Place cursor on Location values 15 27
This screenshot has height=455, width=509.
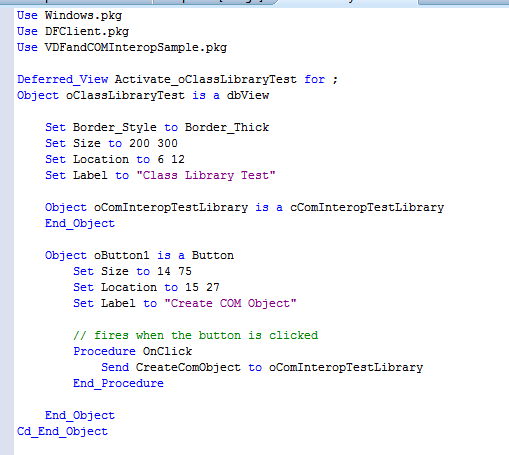point(202,287)
